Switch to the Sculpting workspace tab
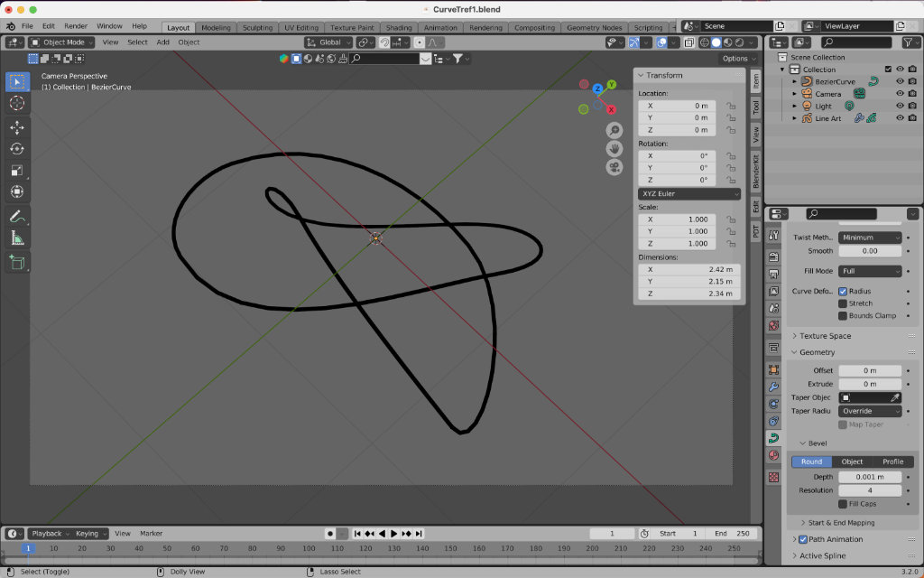 [x=257, y=27]
